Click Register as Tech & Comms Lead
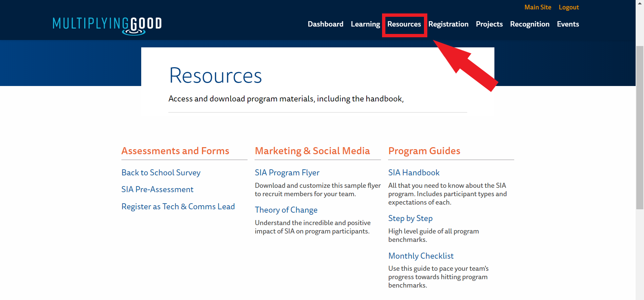 tap(178, 207)
